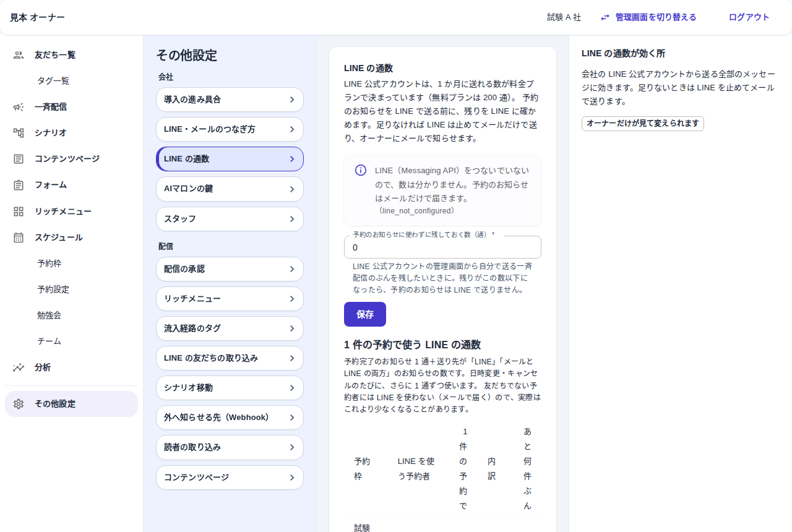This screenshot has height=532, width=792.
Task: Click the シナリオ flow icon
Action: [x=19, y=133]
